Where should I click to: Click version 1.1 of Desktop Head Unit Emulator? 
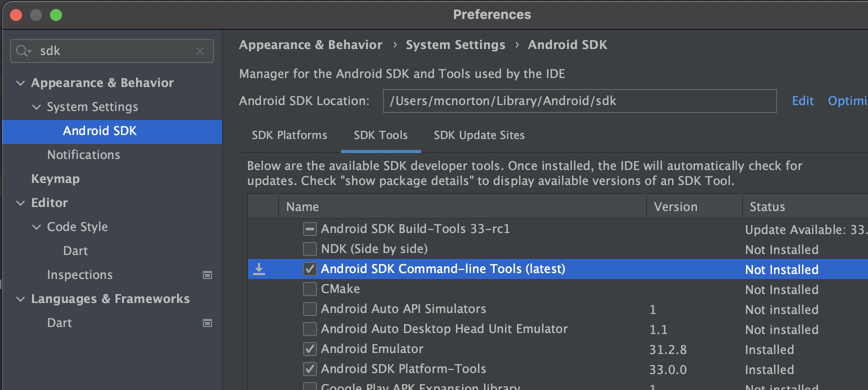[658, 329]
